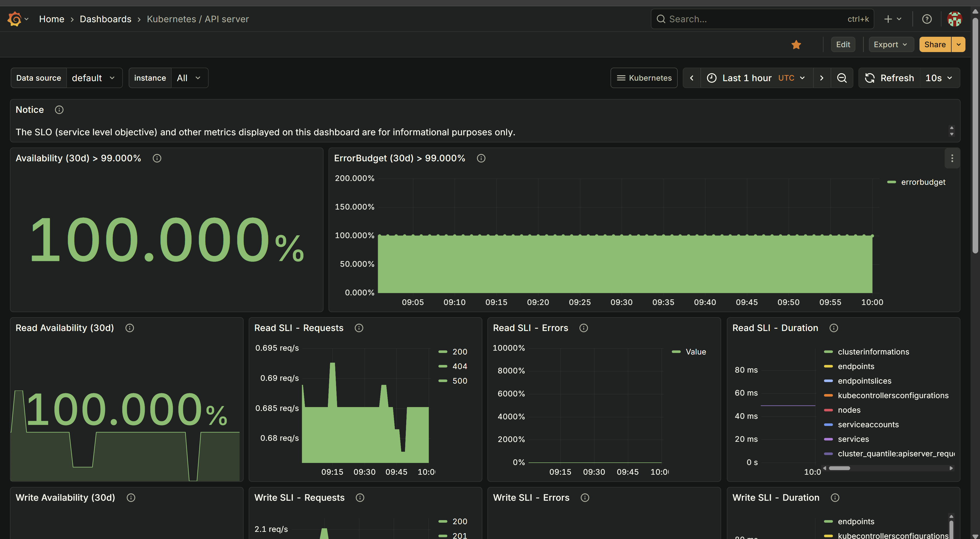The image size is (980, 539).
Task: Show info for ErrorBudget (30d) panel
Action: pos(481,158)
